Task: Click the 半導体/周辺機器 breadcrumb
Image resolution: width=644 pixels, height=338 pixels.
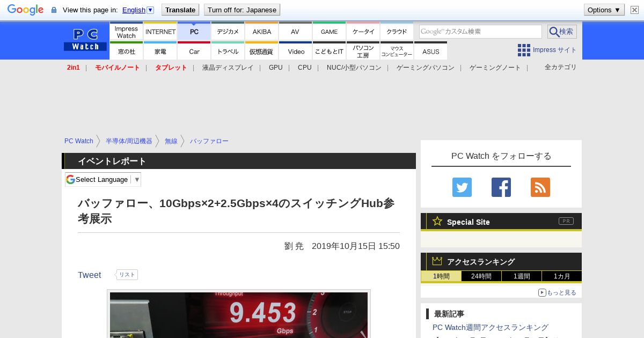Action: pyautogui.click(x=129, y=141)
